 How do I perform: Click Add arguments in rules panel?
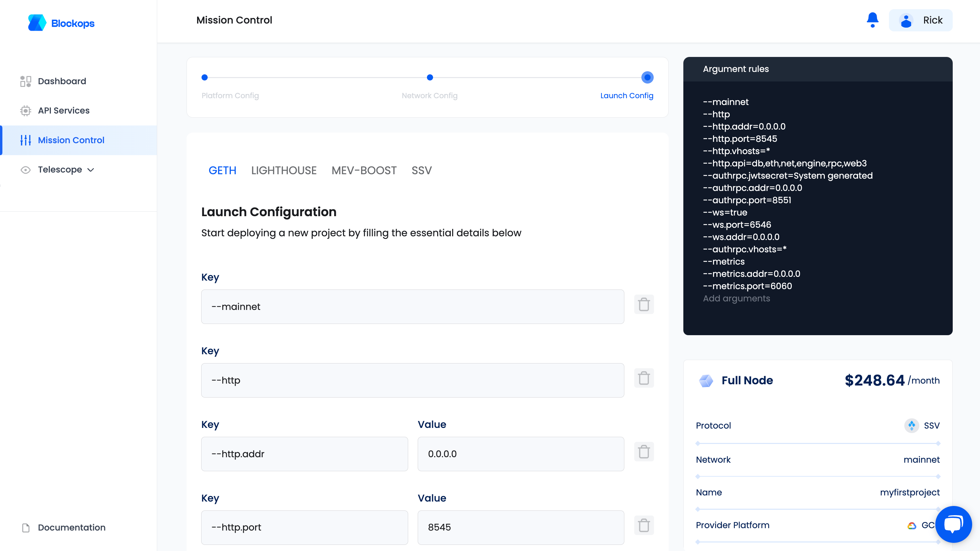point(736,298)
